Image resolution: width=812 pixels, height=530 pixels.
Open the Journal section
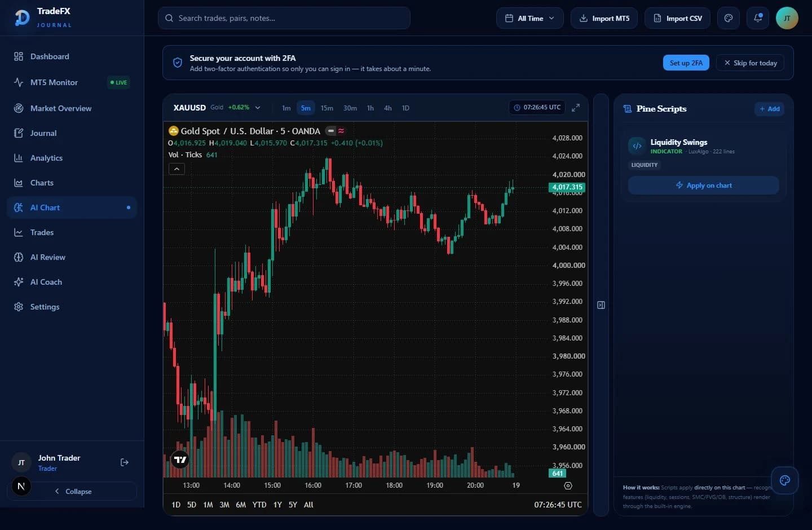pyautogui.click(x=72, y=133)
